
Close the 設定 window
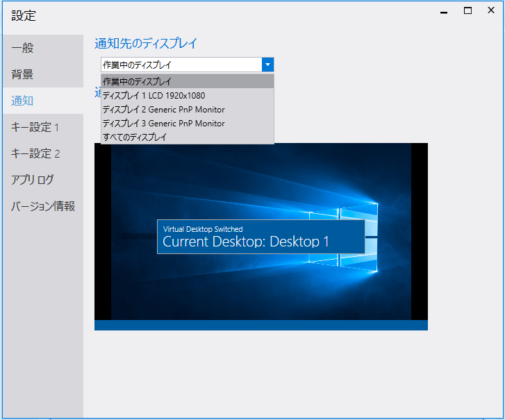(491, 10)
